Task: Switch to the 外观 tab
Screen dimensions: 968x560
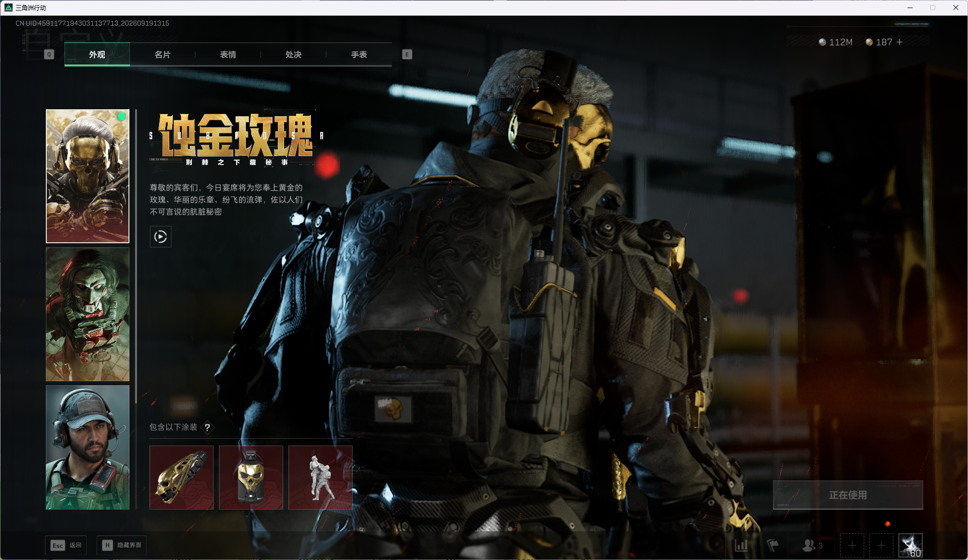Action: (x=97, y=54)
